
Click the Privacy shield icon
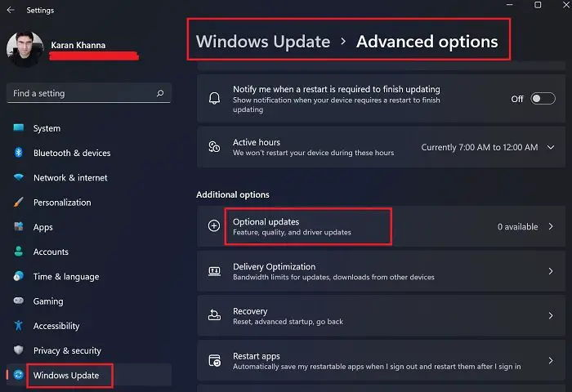[19, 350]
